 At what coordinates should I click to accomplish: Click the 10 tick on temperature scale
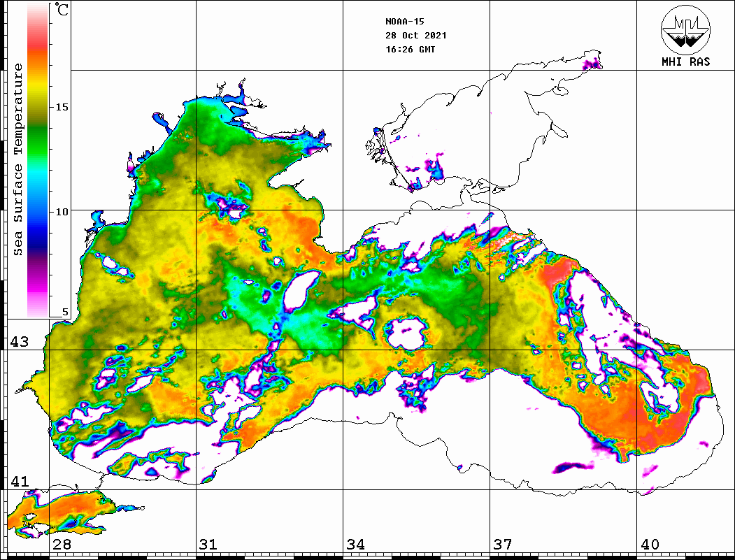pyautogui.click(x=62, y=212)
